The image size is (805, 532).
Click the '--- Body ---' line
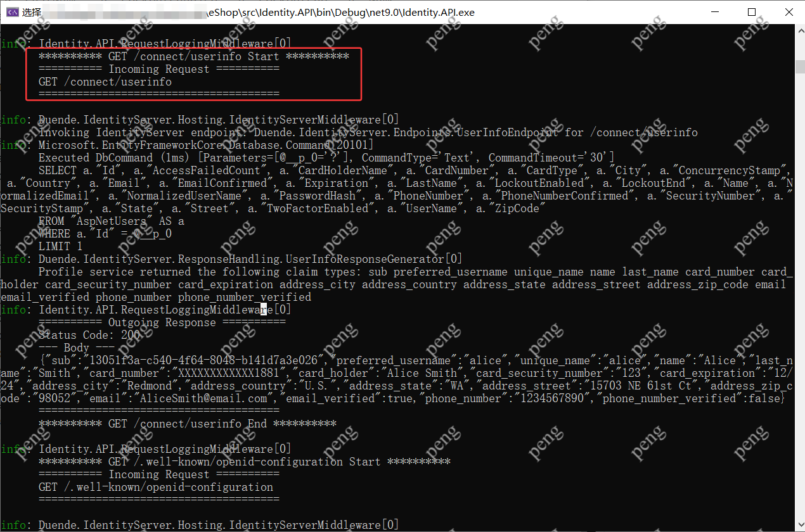pyautogui.click(x=77, y=348)
